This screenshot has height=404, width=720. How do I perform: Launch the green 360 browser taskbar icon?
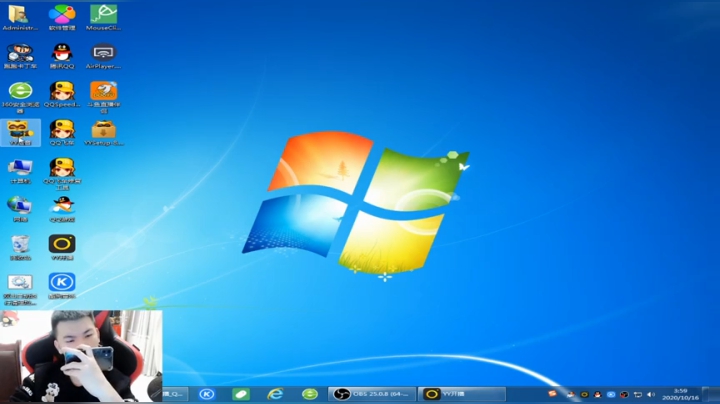click(x=309, y=394)
